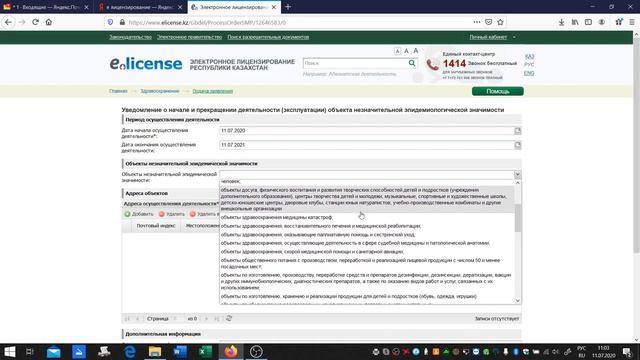Open Firefox downloads panel

pos(562,22)
